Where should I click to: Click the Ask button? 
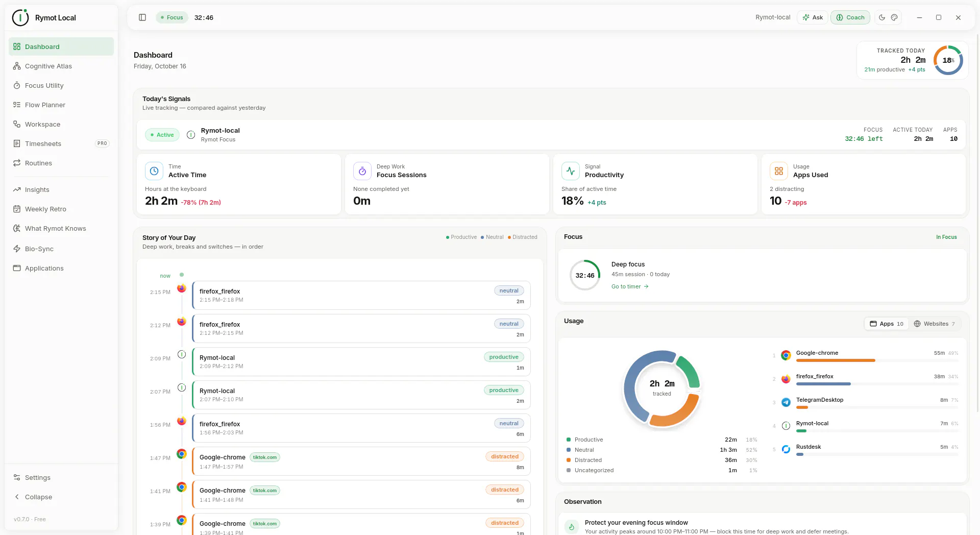813,17
